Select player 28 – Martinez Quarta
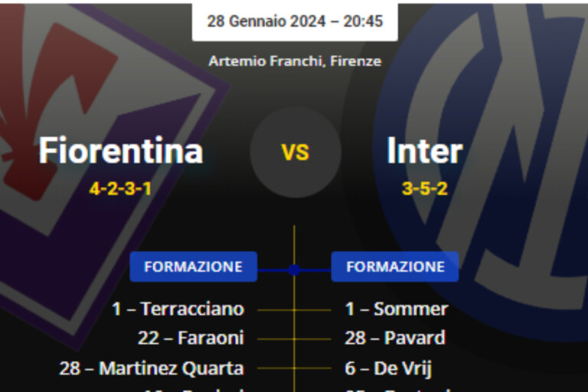588x392 pixels. click(152, 368)
